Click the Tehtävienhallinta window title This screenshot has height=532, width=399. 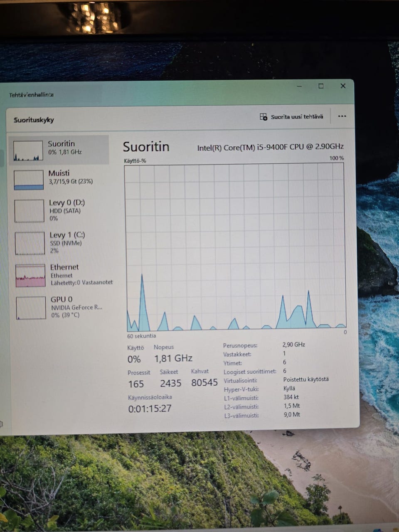(x=32, y=95)
